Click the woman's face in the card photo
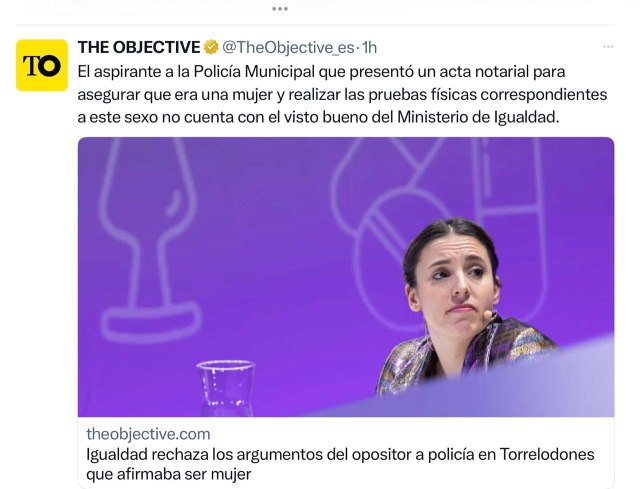Image resolution: width=640 pixels, height=489 pixels. point(453,278)
